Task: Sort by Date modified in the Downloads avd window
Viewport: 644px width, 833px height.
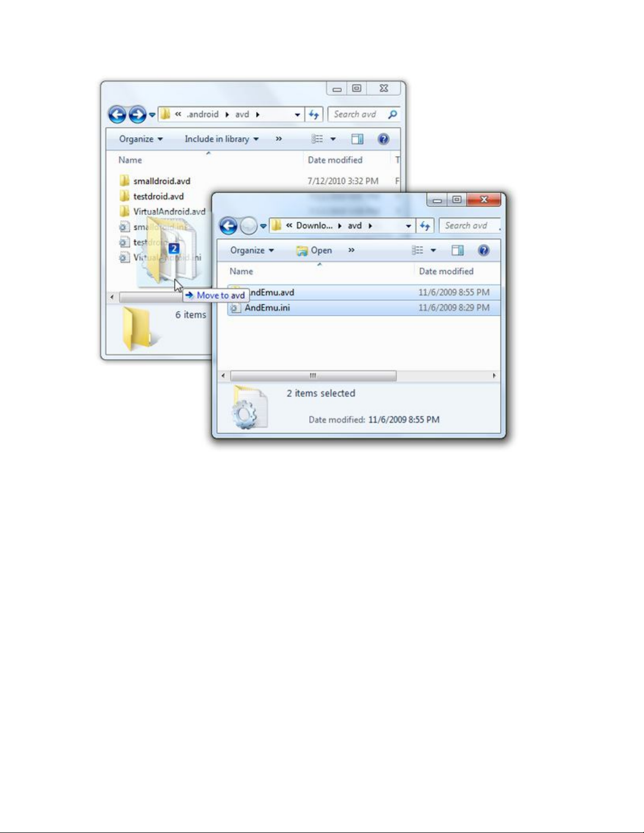Action: pos(446,272)
